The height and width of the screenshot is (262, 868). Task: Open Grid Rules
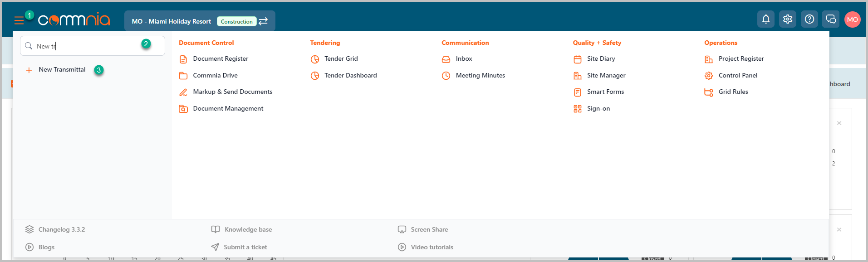coord(733,92)
